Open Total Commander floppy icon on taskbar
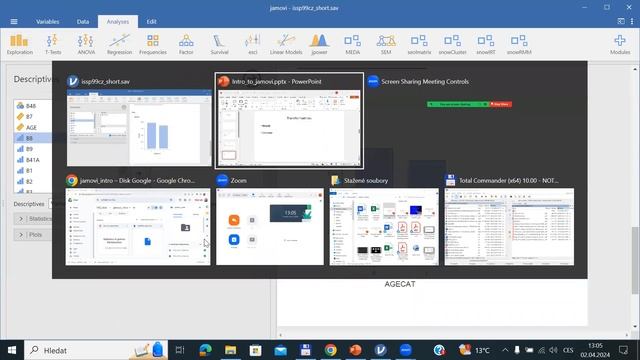Viewport: 640px width, 360px height. [x=305, y=350]
